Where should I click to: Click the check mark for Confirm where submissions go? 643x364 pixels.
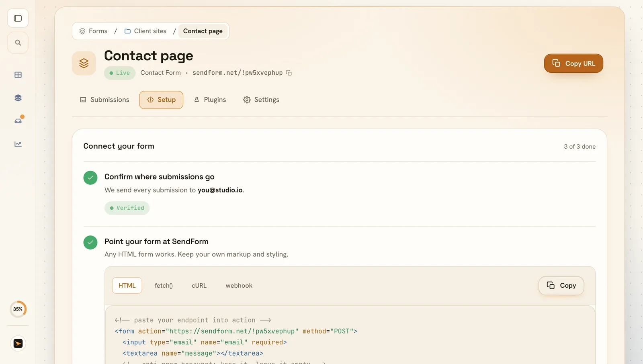click(90, 178)
